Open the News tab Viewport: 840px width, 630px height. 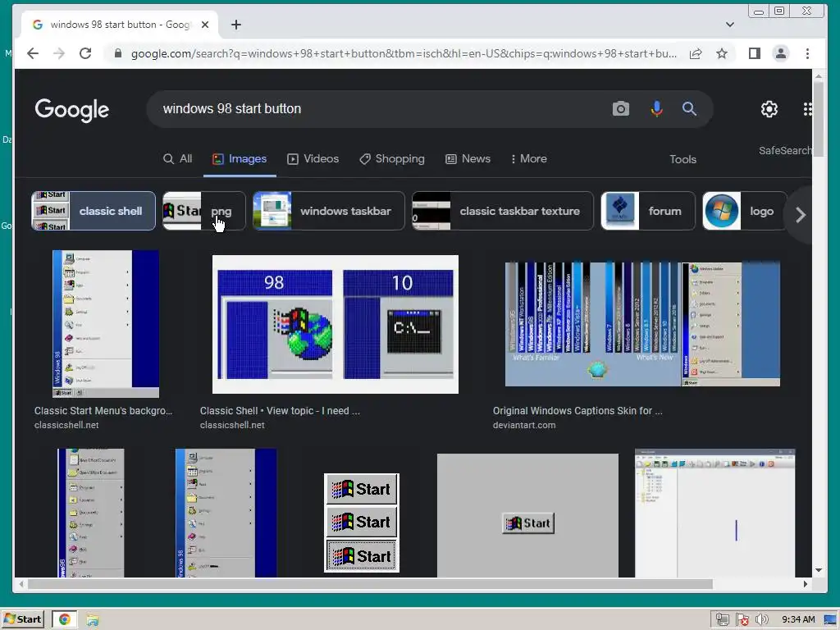468,158
